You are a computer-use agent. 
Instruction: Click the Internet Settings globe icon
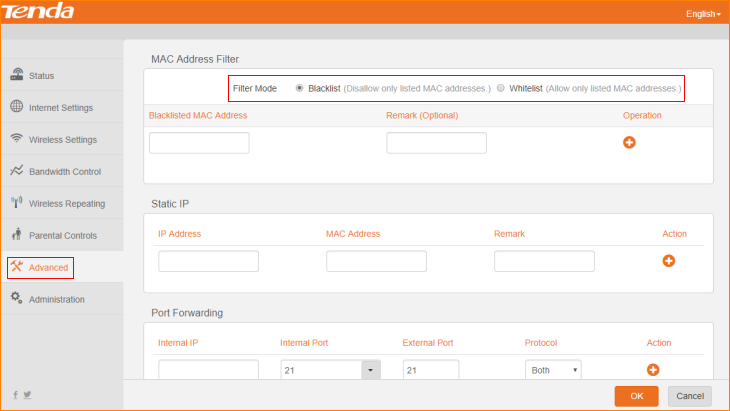point(17,107)
